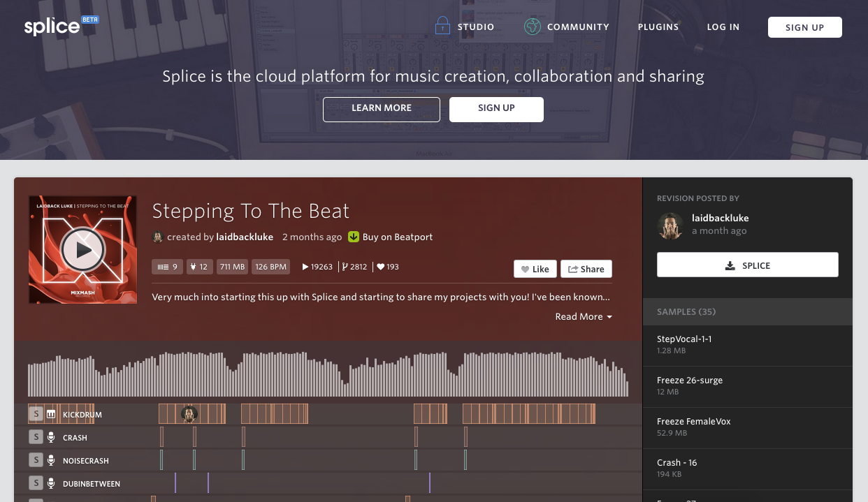
Task: Click the DUBINBETWEEN track microphone icon
Action: [x=51, y=483]
